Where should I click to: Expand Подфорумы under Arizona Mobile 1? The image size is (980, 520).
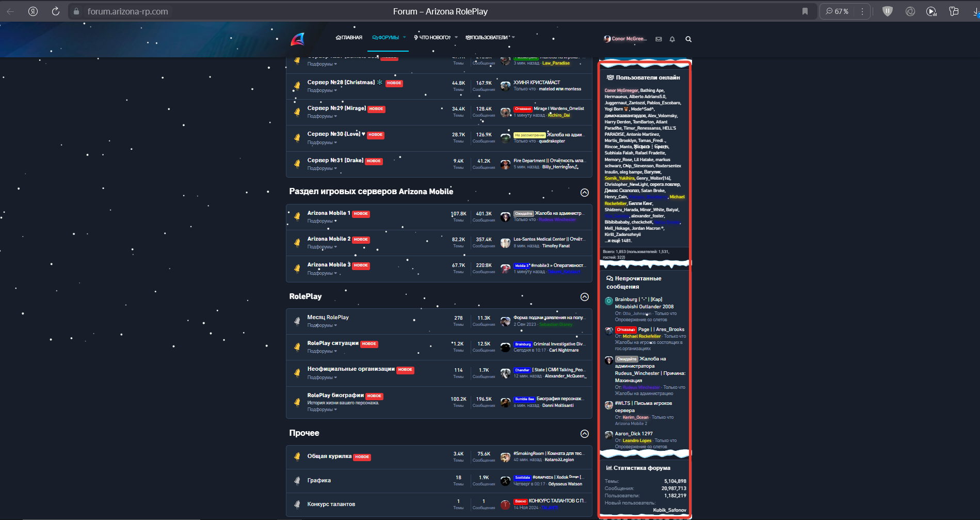pyautogui.click(x=322, y=221)
